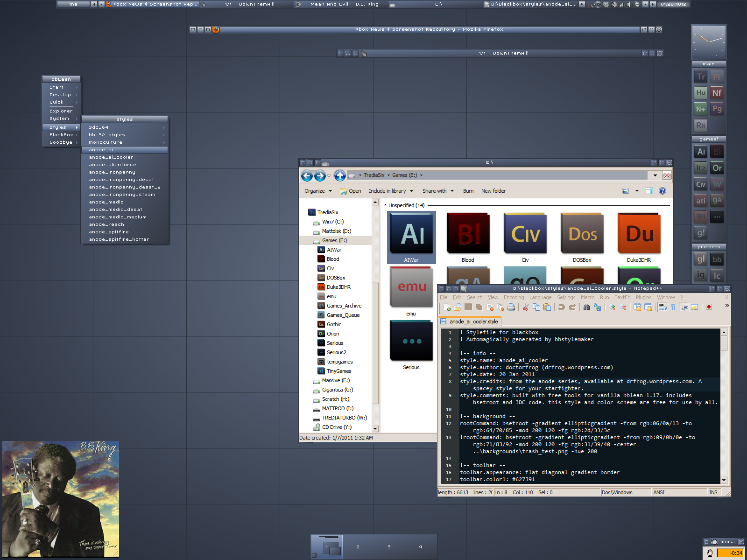Viewport: 747px width, 560px height.
Task: Open the Explorer Help question icon
Action: pyautogui.click(x=662, y=191)
